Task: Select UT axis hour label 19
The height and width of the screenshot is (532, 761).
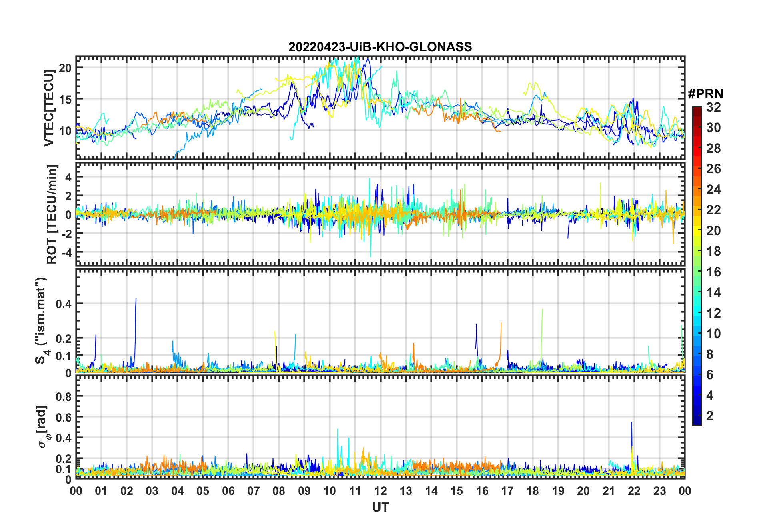Action: (x=558, y=491)
